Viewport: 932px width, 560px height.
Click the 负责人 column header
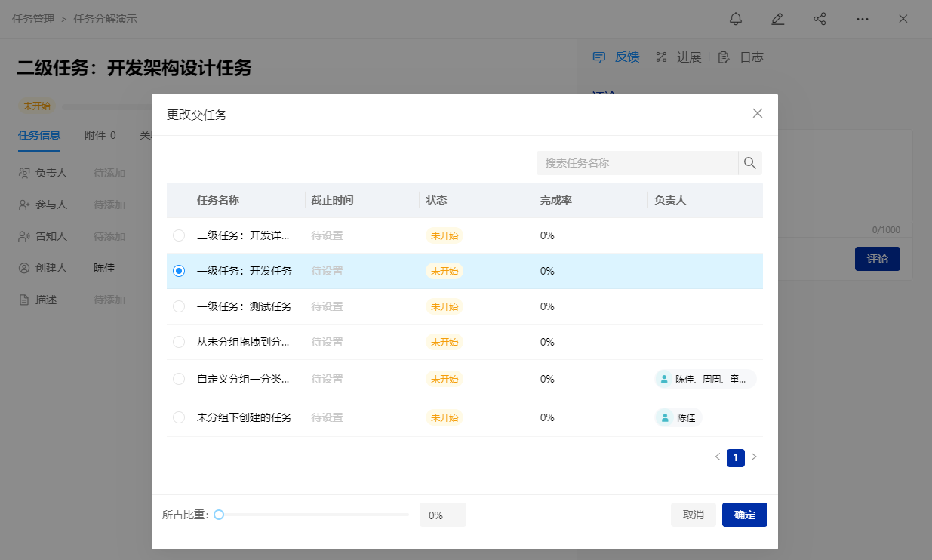(670, 200)
